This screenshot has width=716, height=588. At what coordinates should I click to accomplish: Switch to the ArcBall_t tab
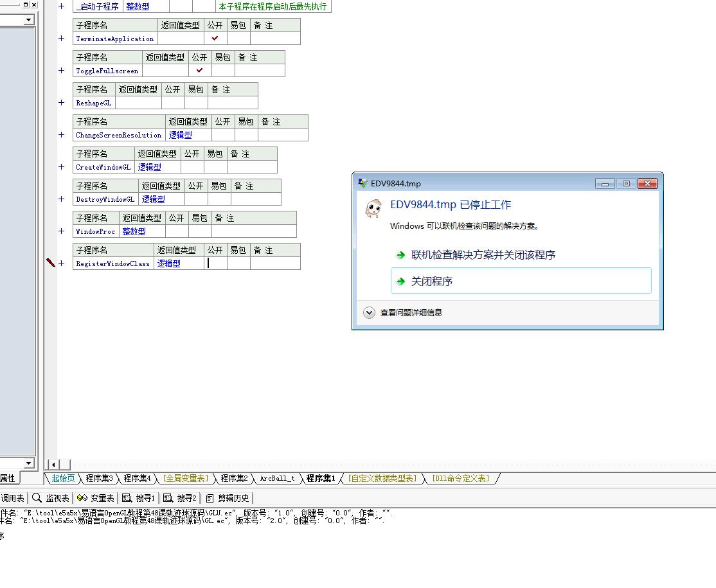pyautogui.click(x=277, y=478)
